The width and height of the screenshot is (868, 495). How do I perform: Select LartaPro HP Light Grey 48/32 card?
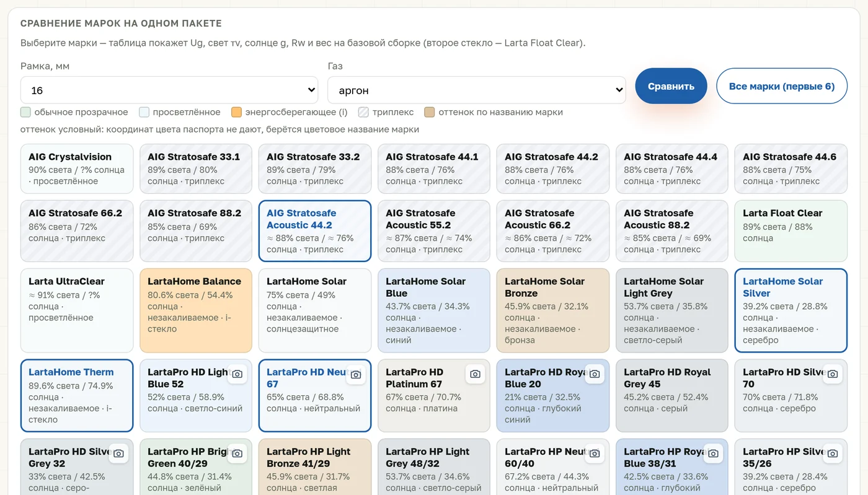coord(434,467)
